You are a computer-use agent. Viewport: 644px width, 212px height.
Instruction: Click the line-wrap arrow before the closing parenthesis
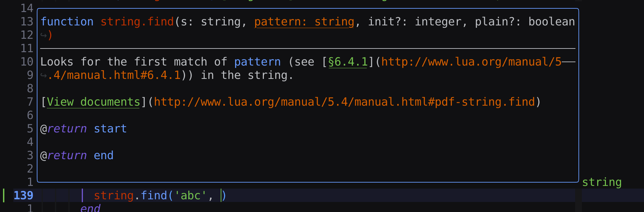point(43,35)
